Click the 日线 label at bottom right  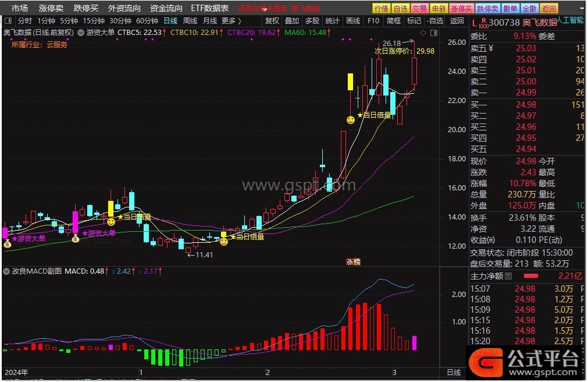point(454,373)
